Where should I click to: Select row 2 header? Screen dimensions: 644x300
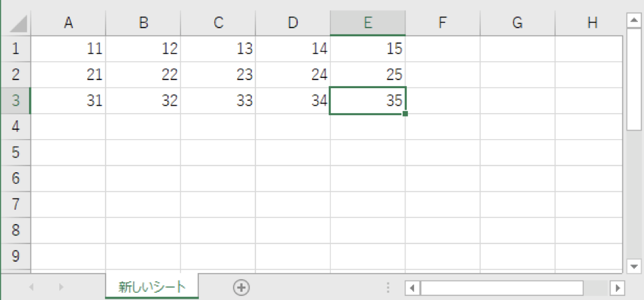pos(15,75)
